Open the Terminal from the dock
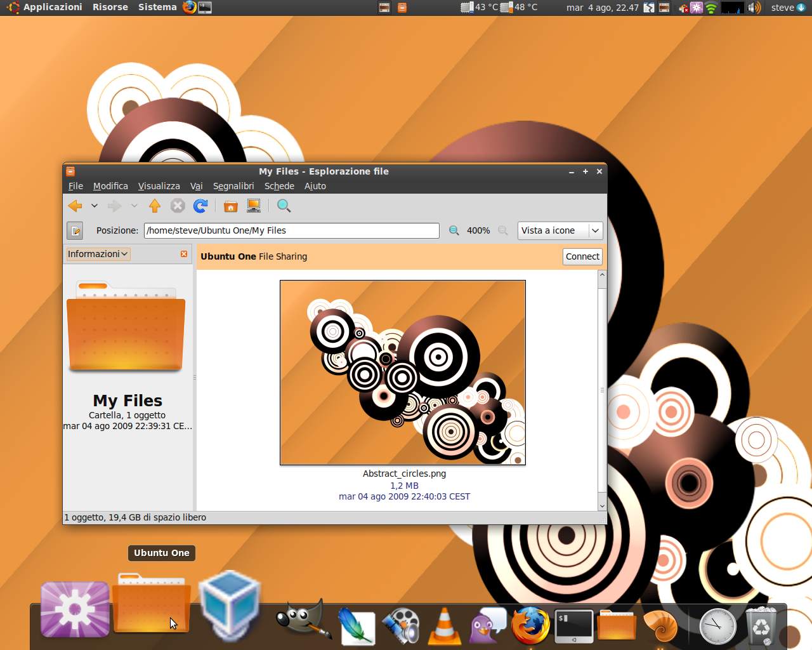This screenshot has width=812, height=650. point(574,626)
